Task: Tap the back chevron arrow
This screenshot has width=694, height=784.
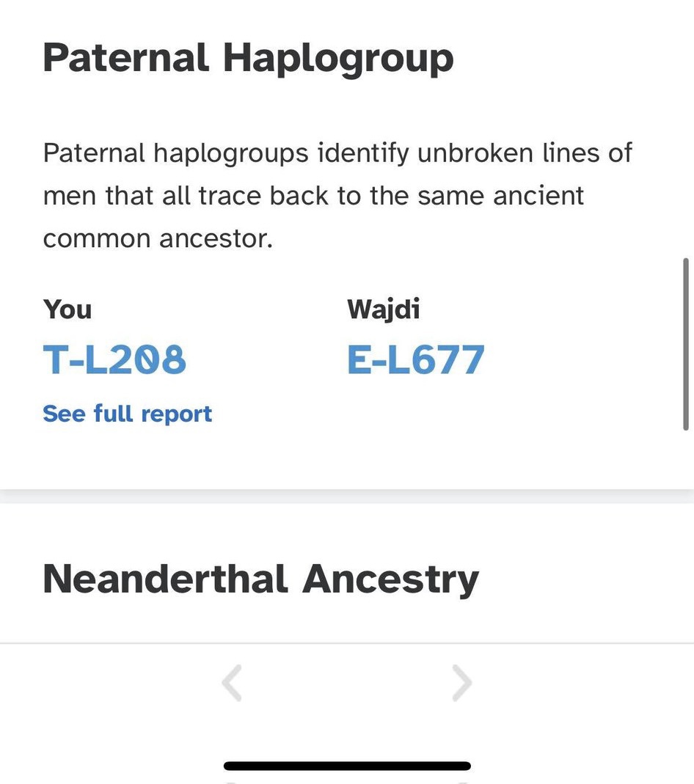Action: [232, 683]
